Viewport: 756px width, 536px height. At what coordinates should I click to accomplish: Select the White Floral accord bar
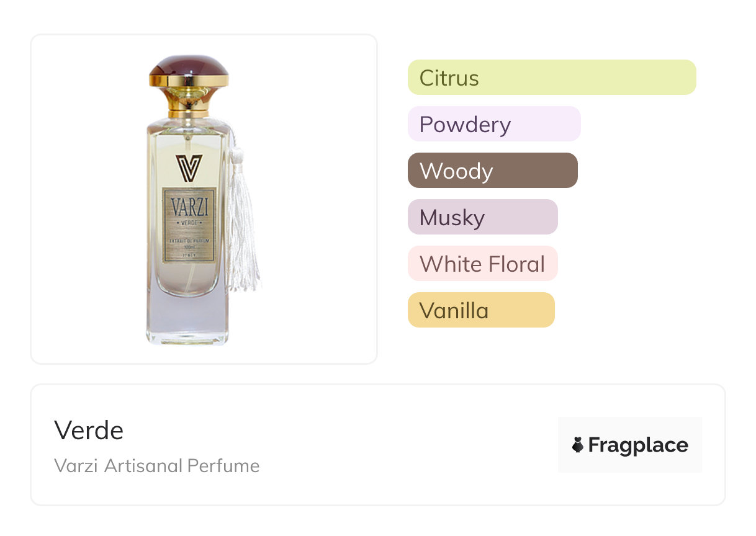482,264
